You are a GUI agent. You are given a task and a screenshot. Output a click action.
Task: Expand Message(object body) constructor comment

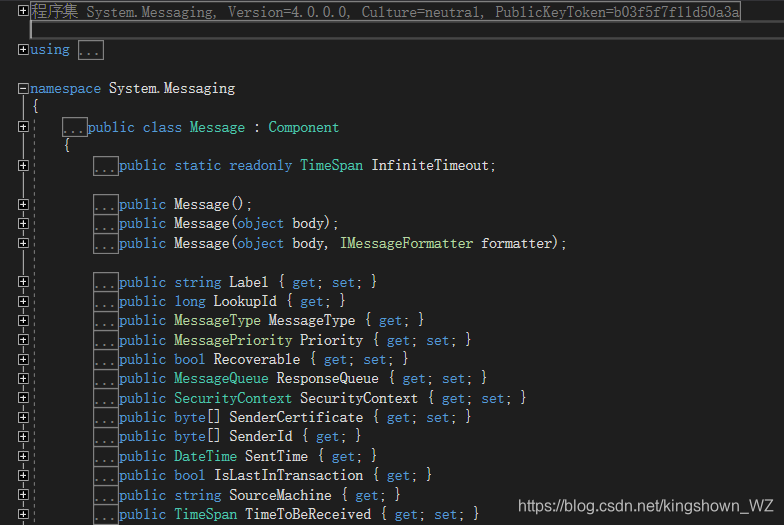(x=23, y=224)
